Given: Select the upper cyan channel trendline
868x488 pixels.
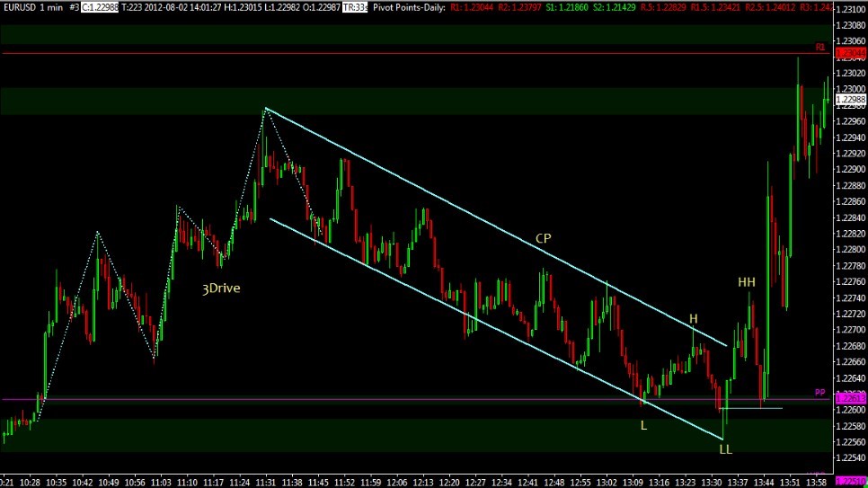Looking at the screenshot, I should [x=495, y=226].
